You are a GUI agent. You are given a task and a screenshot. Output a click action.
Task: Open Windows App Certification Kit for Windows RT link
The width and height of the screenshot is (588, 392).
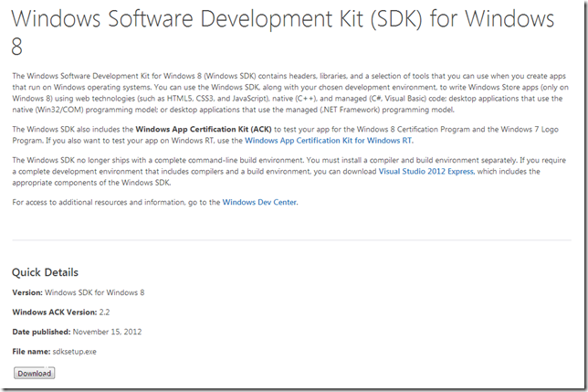(x=329, y=141)
